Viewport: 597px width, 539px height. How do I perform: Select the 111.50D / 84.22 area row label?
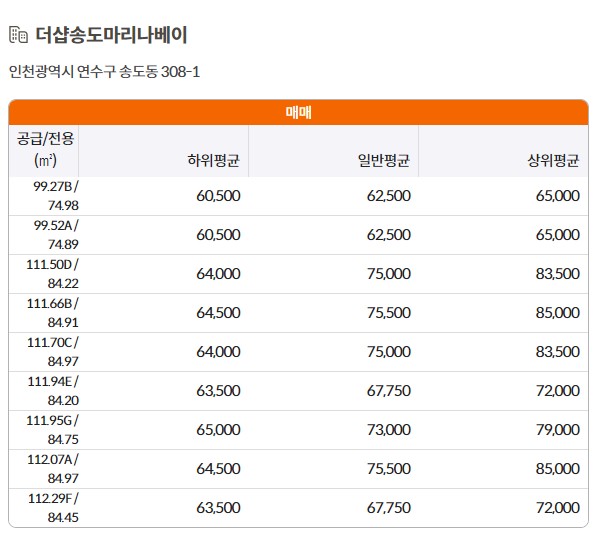(x=52, y=274)
